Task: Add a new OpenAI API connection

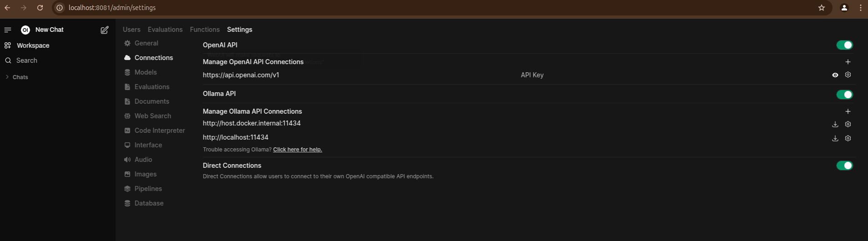Action: click(848, 62)
